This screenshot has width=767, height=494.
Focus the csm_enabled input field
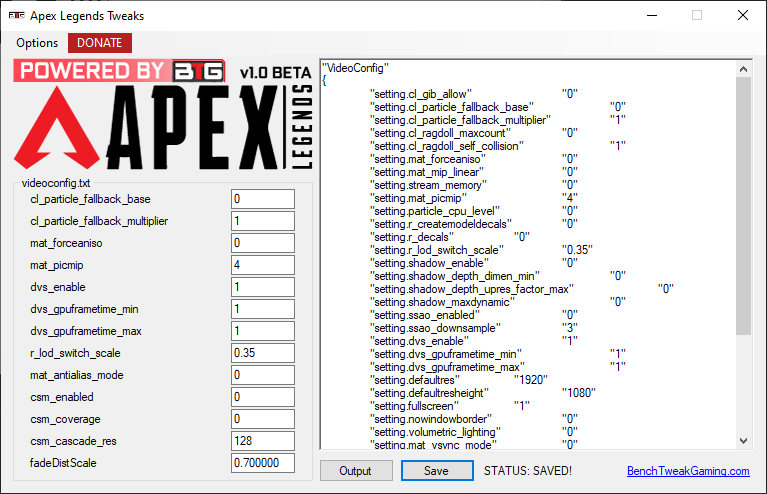coord(263,397)
